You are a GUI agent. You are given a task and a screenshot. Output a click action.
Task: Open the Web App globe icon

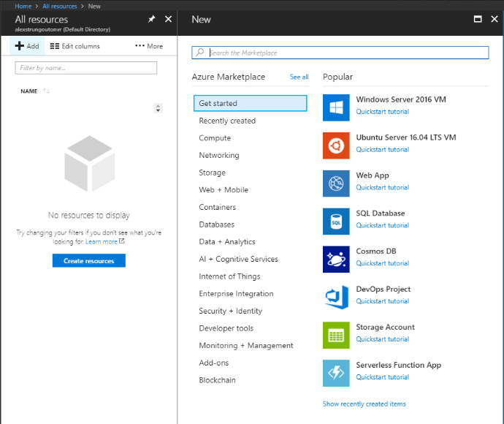pos(336,183)
